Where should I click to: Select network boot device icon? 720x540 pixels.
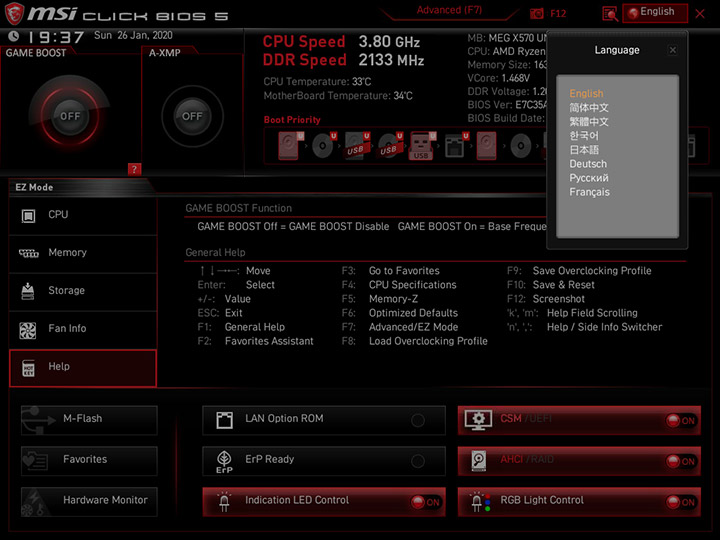[x=456, y=146]
